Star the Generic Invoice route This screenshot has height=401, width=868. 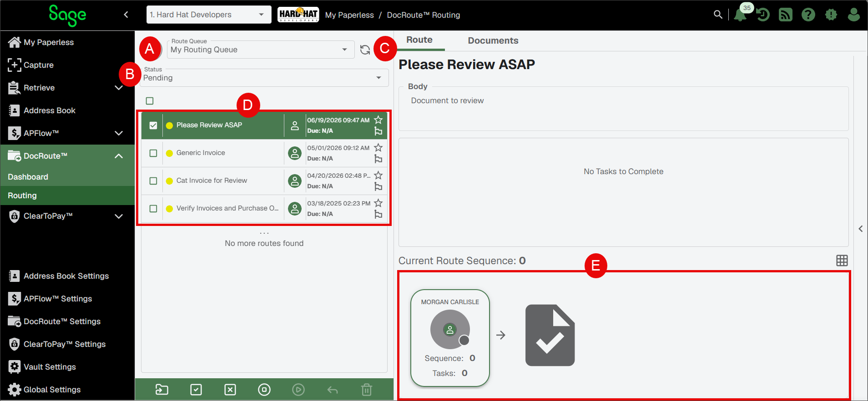click(378, 147)
